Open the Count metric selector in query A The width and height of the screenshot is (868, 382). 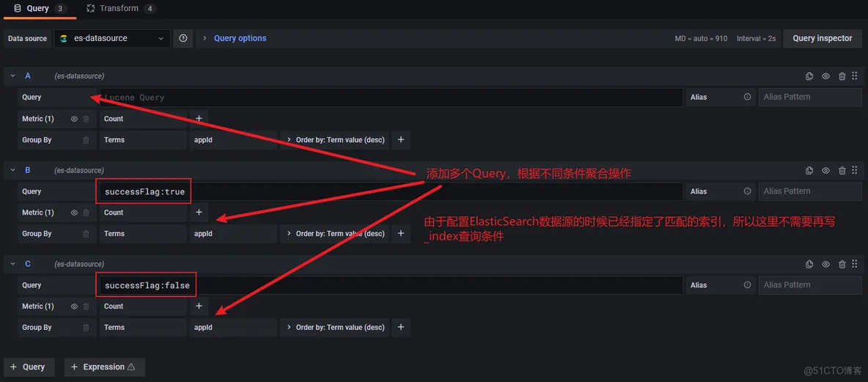tap(144, 119)
